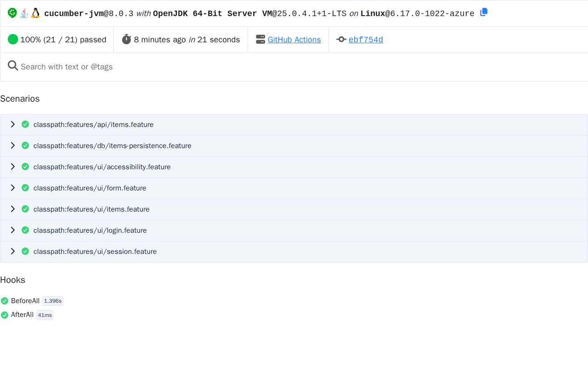Click the green passed status circle

13,40
